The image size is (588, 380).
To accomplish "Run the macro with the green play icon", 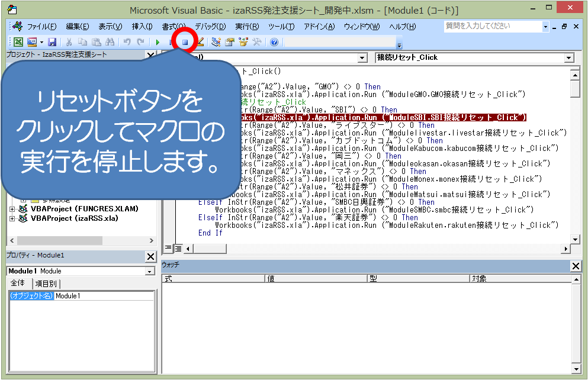I will (158, 42).
